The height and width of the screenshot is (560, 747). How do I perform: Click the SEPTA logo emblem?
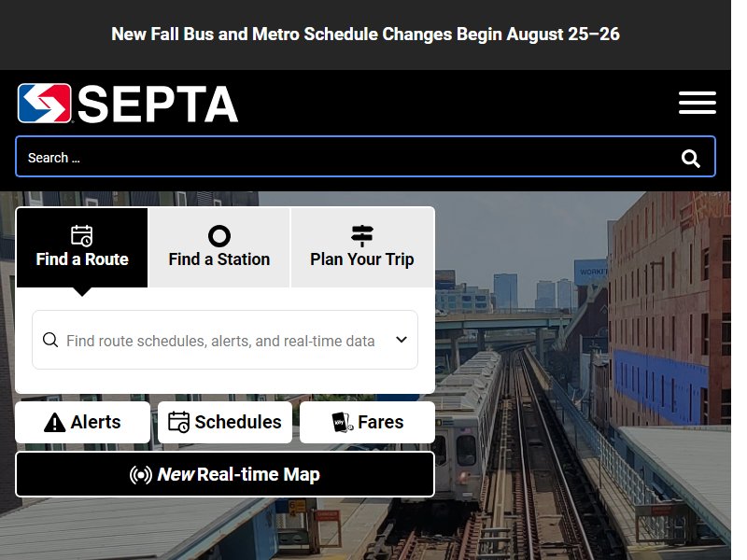pyautogui.click(x=44, y=104)
